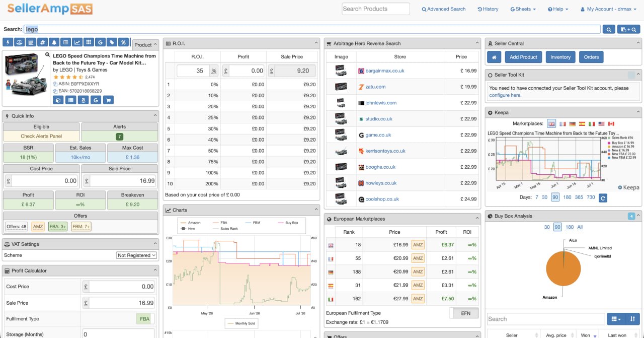Click the Orders button
Viewport: 644px width, 338px height.
click(591, 57)
